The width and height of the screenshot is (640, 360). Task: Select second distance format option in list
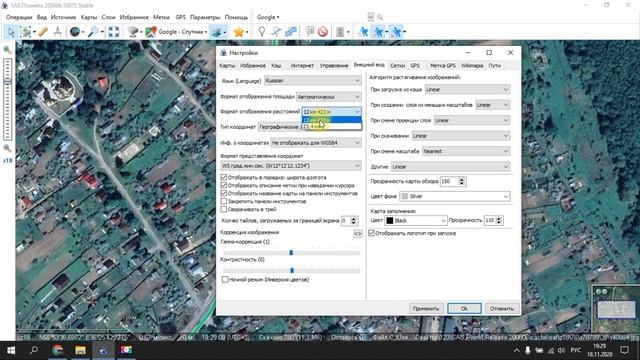(331, 127)
